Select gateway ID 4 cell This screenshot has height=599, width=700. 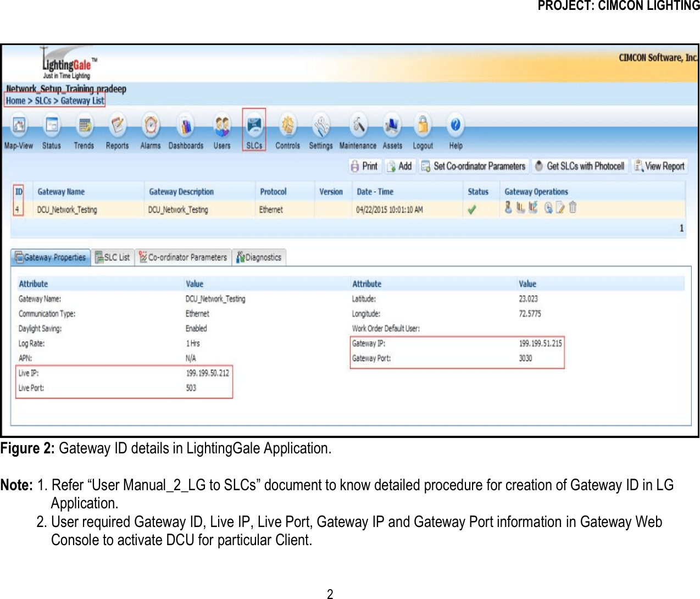[18, 209]
